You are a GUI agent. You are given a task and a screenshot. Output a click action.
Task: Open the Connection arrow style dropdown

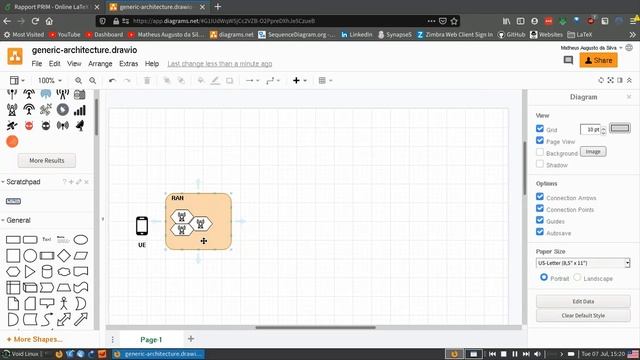pyautogui.click(x=252, y=81)
